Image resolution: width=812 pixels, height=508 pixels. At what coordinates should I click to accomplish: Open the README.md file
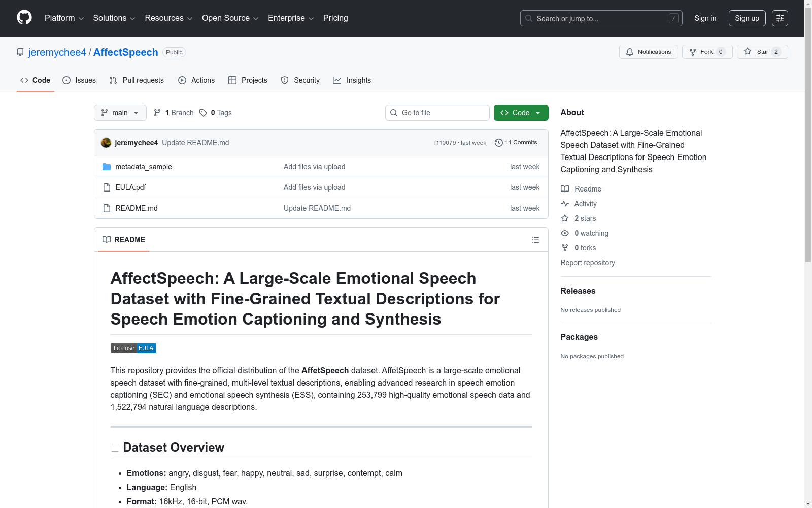tap(137, 208)
